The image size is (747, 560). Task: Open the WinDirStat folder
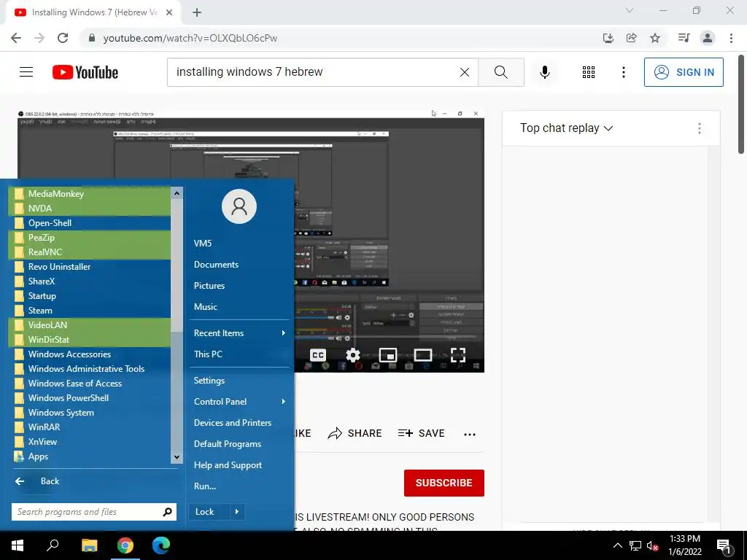[90, 340]
